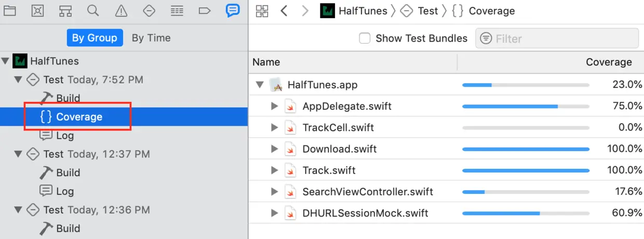Open the Source Control navigator icon
This screenshot has width=644, height=239.
pos(37,10)
